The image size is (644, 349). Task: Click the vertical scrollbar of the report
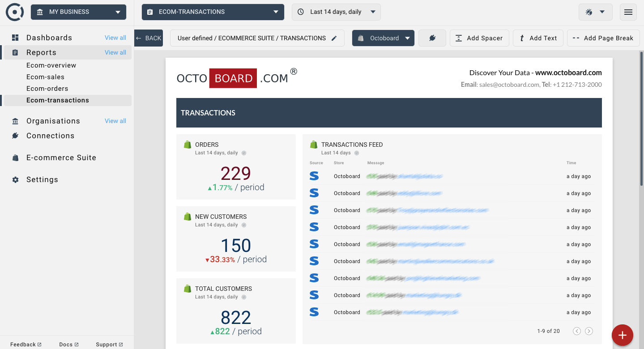point(641,119)
